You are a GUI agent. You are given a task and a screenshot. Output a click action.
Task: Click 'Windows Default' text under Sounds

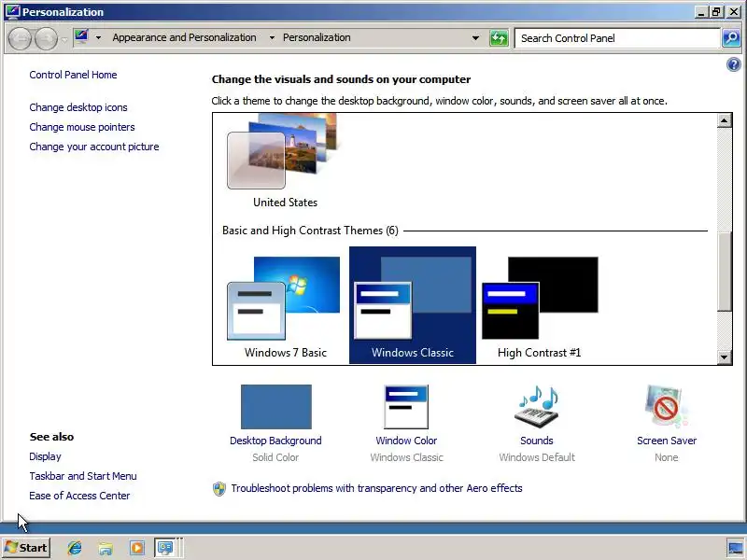point(537,457)
